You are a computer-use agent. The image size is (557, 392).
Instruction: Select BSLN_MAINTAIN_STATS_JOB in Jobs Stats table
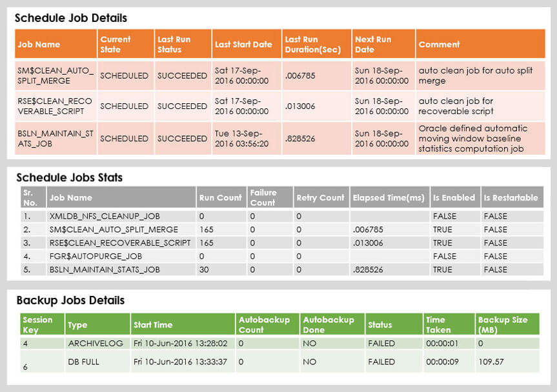point(105,269)
